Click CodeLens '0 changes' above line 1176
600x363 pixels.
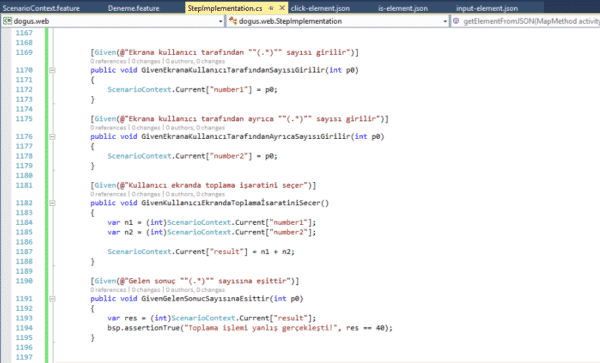(x=146, y=128)
